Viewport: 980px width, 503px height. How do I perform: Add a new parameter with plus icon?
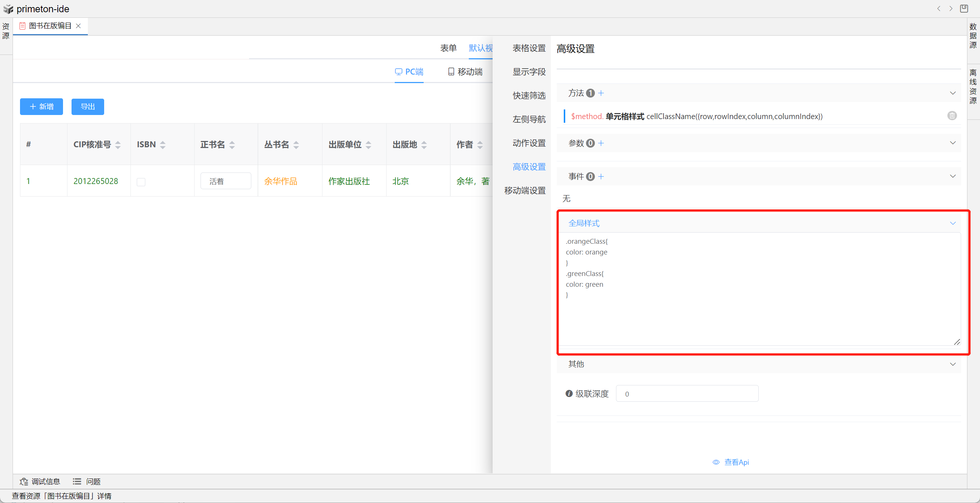601,143
